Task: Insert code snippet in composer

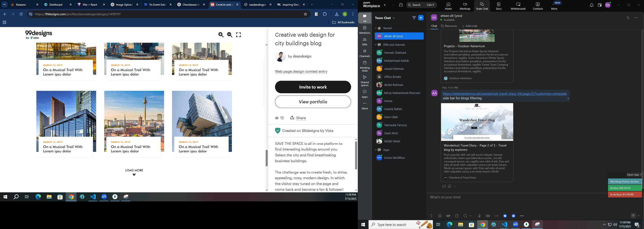Action: click(496, 216)
